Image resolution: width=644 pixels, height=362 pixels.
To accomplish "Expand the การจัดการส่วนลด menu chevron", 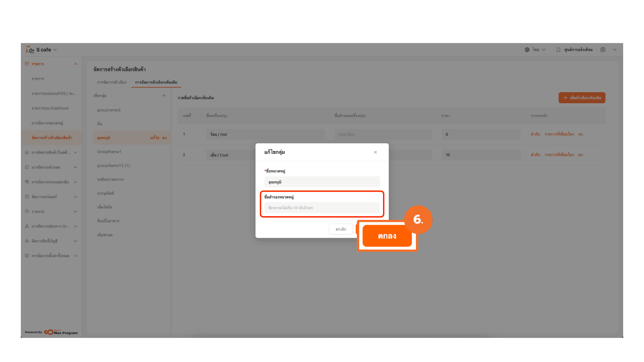I will coord(75,167).
